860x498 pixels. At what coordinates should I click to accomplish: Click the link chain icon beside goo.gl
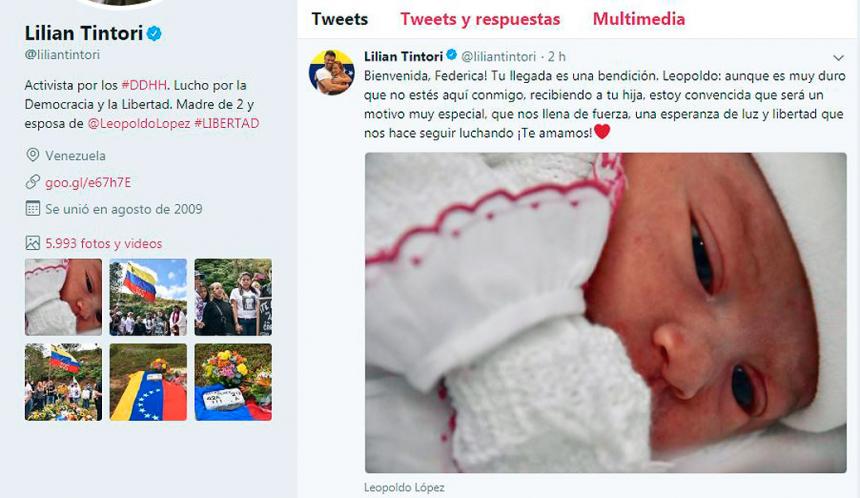click(x=33, y=182)
